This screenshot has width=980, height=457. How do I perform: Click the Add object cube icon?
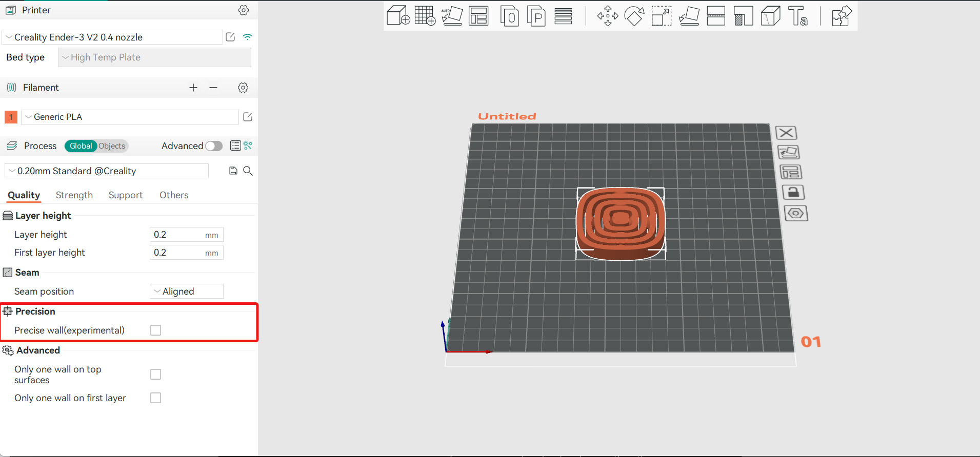point(398,16)
